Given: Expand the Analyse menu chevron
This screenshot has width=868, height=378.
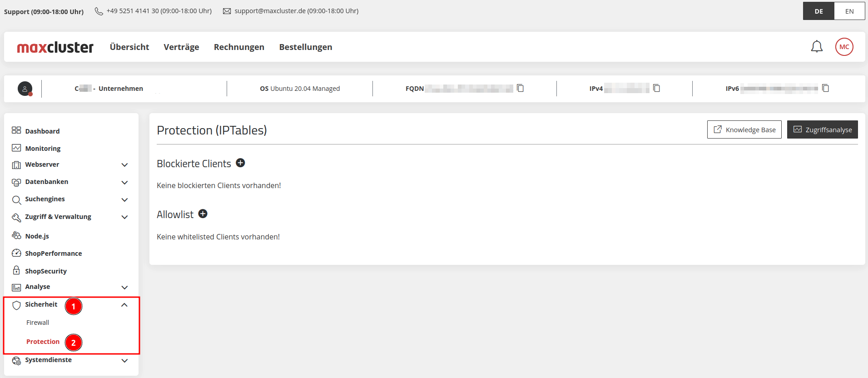Looking at the screenshot, I should 124,288.
